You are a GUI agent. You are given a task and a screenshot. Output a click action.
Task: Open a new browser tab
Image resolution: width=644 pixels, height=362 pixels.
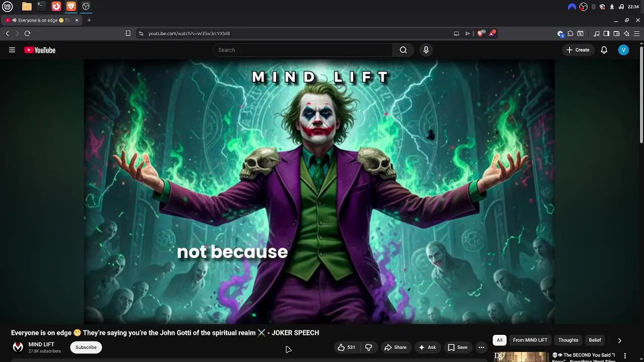tap(89, 20)
